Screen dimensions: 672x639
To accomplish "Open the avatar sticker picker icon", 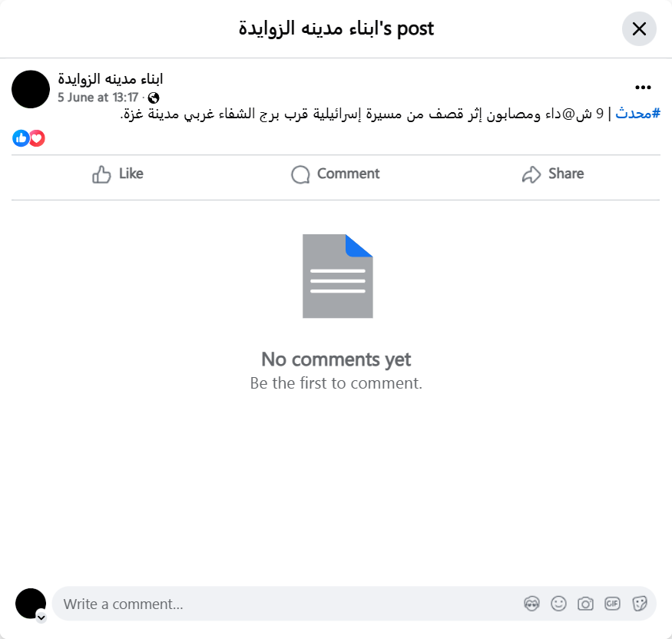I will tap(532, 604).
